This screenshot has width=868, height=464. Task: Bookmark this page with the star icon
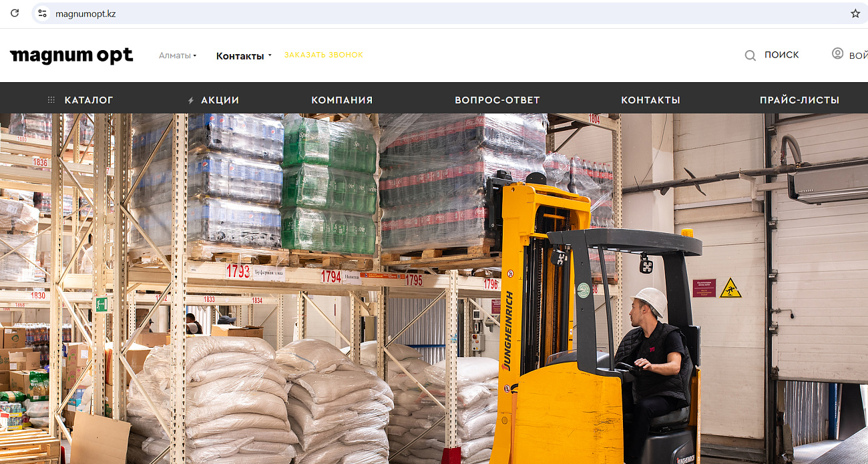pyautogui.click(x=855, y=13)
